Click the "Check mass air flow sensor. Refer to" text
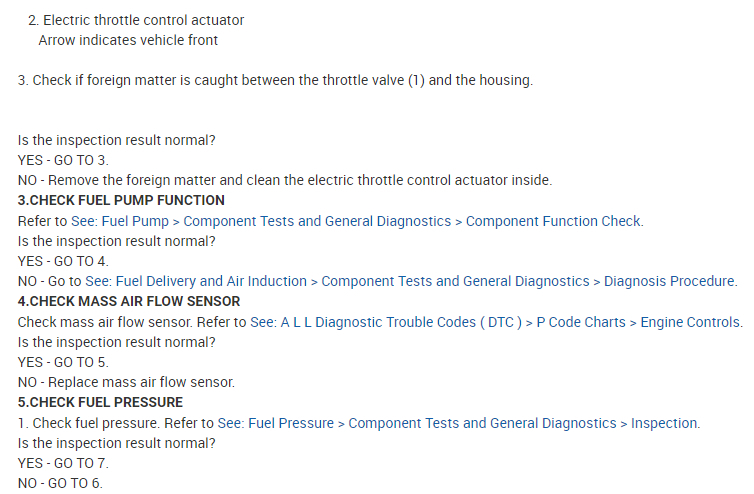 click(x=132, y=322)
